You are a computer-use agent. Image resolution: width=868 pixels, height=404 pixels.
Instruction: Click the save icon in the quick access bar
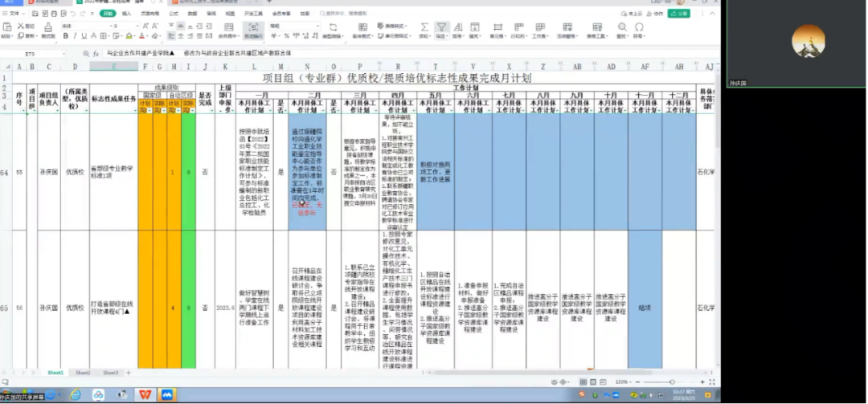pyautogui.click(x=35, y=14)
